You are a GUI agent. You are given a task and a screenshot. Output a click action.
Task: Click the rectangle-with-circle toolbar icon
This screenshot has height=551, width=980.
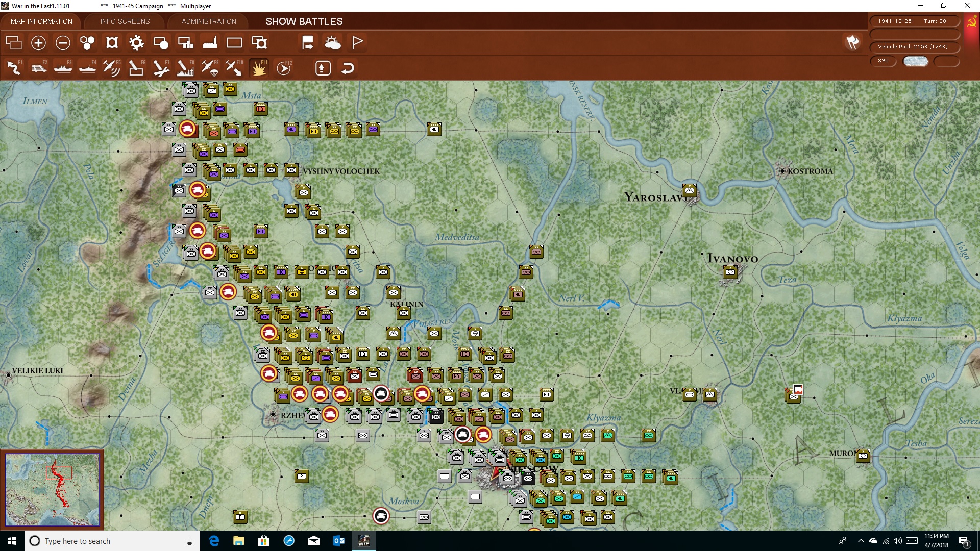pos(161,43)
